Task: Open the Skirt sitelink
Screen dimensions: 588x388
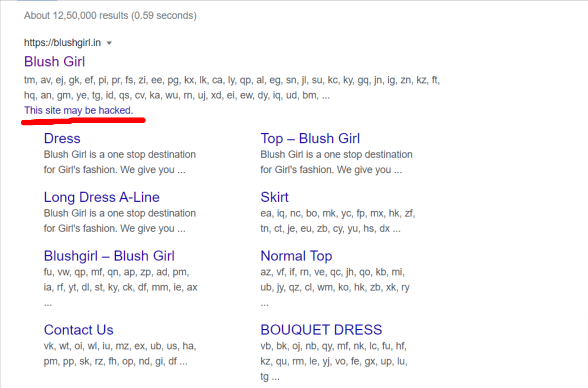Action: coord(274,197)
